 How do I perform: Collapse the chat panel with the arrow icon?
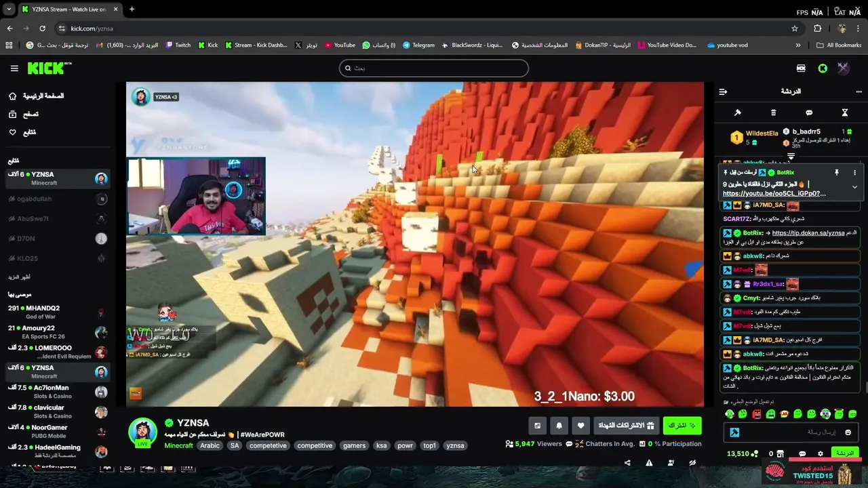[x=723, y=91]
